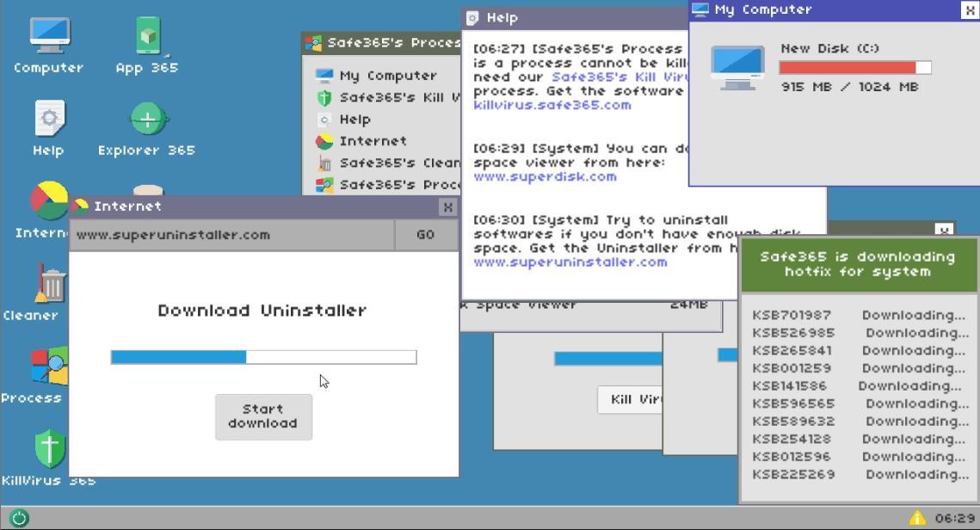This screenshot has width=980, height=530.
Task: Click the warning icon in the system tray
Action: 917,516
